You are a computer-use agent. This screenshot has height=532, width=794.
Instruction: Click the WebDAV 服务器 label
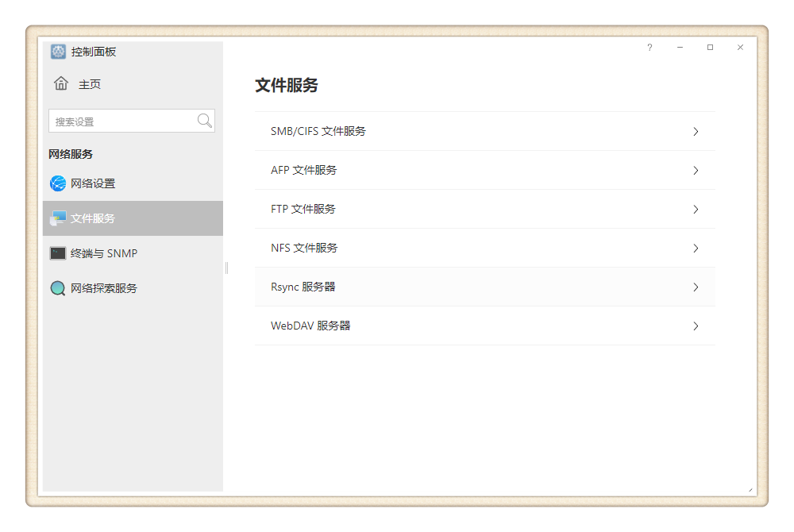point(310,326)
